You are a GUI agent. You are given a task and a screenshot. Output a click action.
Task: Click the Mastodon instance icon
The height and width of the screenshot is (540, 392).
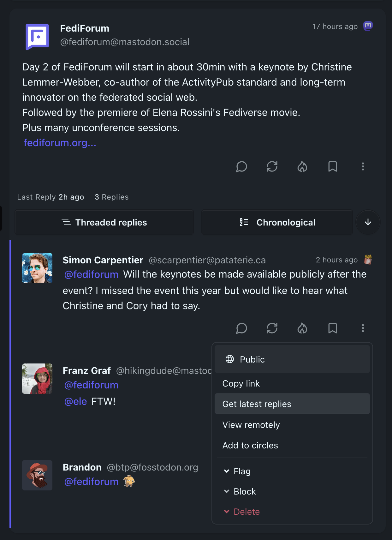click(x=368, y=26)
